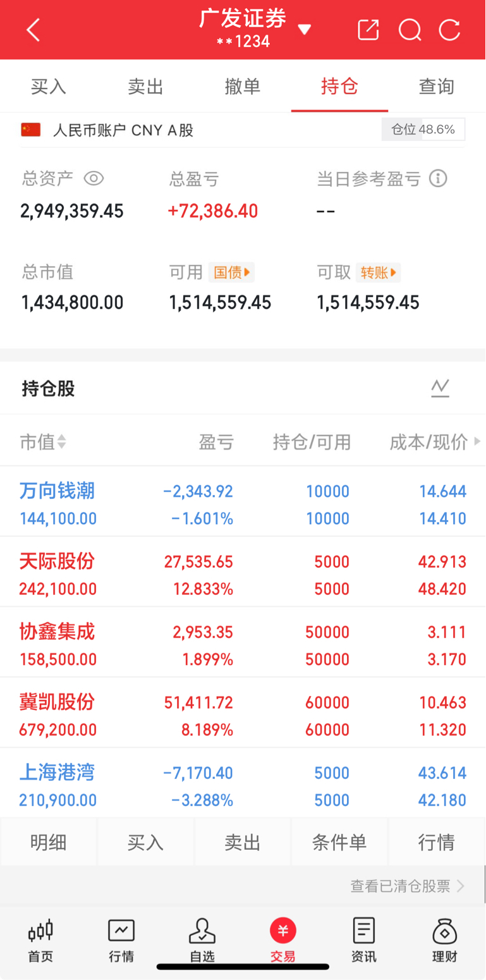Click the 盈亏 column header
This screenshot has height=980, width=486.
point(217,441)
